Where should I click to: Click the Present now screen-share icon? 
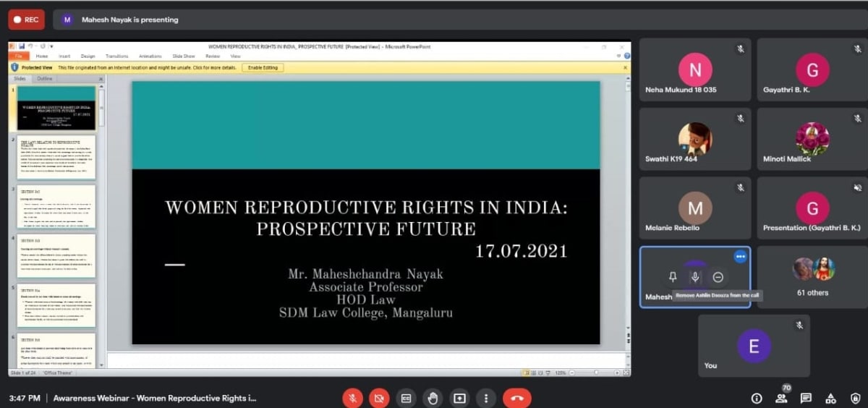click(x=459, y=398)
